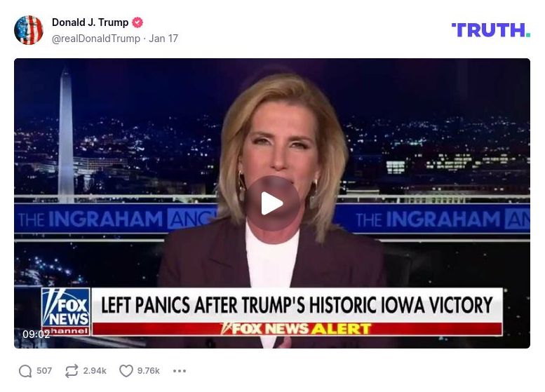This screenshot has height=392, width=545.
Task: View the 507 replies count
Action: tap(44, 371)
